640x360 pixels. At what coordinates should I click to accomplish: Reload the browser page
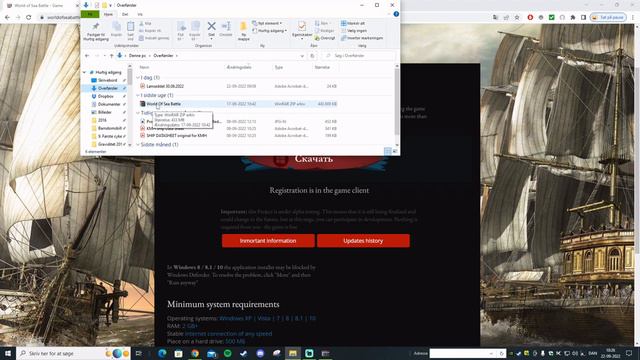tap(28, 17)
